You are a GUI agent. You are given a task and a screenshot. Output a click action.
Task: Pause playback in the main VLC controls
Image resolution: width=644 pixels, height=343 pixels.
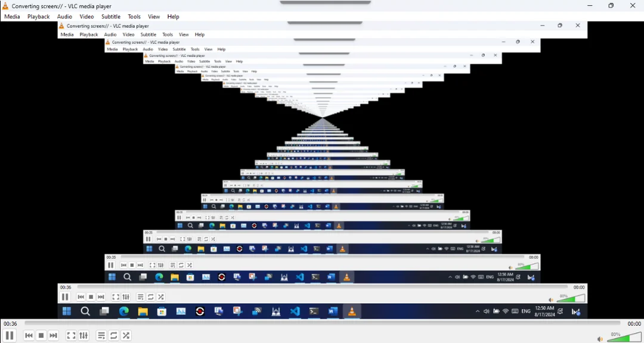[10, 335]
